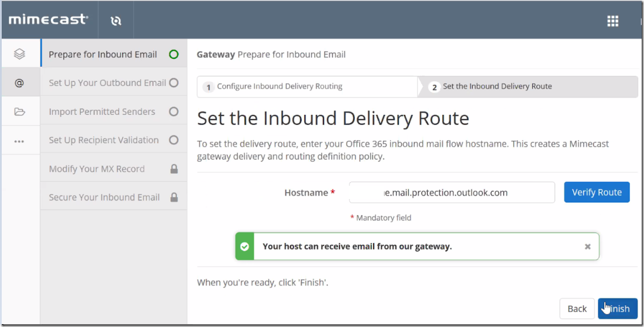
Task: Click the Back button
Action: click(577, 309)
